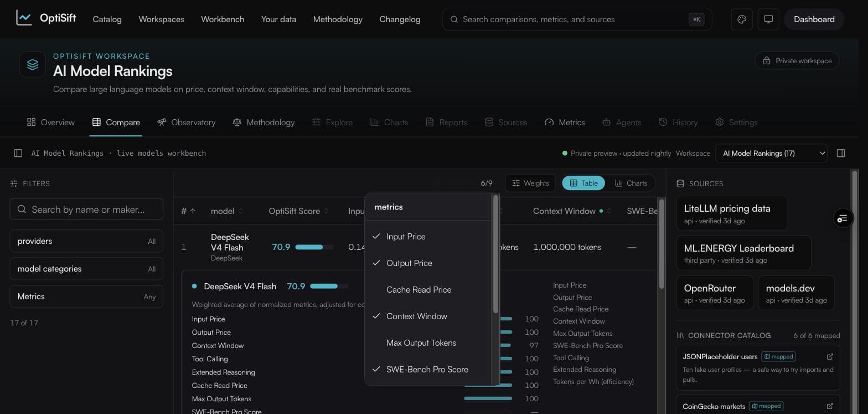Toggle the left sidebar panel icon
Image resolution: width=868 pixels, height=414 pixels.
pos(18,153)
